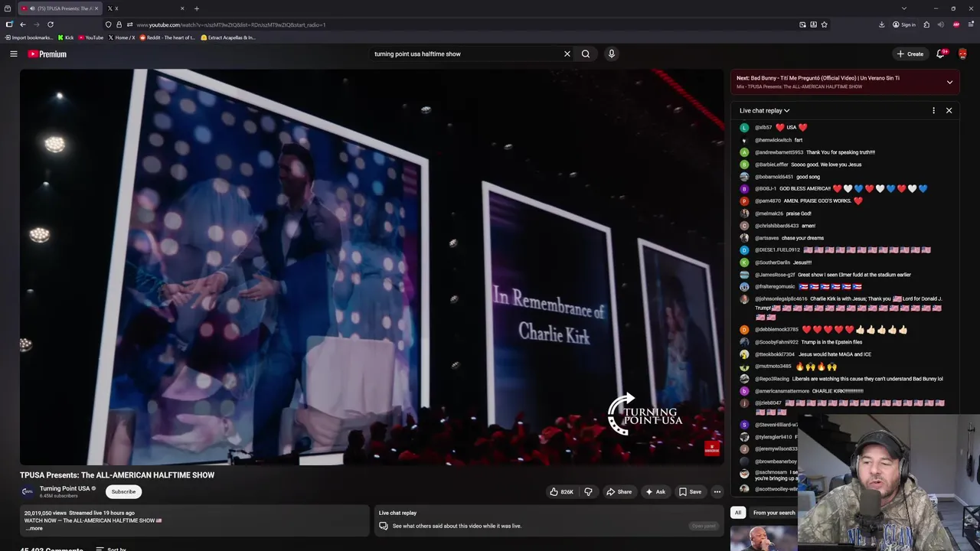Clear the YouTube search query
The height and width of the screenshot is (551, 980).
(x=567, y=54)
